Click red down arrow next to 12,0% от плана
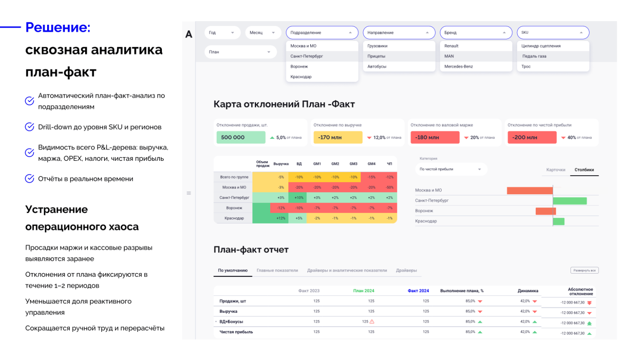This screenshot has height=362, width=644. [x=369, y=138]
